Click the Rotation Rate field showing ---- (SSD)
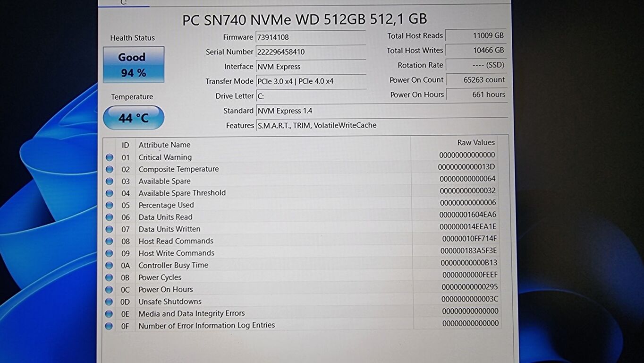644x363 pixels. (x=476, y=65)
